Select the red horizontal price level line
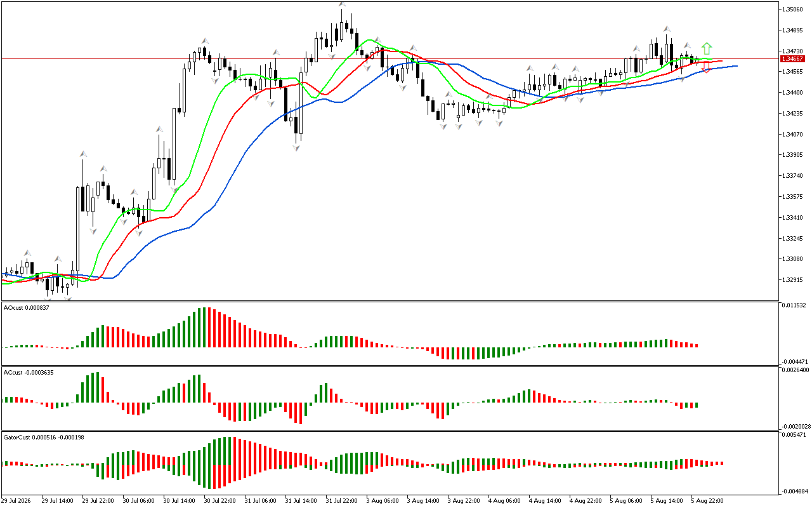 click(390, 58)
